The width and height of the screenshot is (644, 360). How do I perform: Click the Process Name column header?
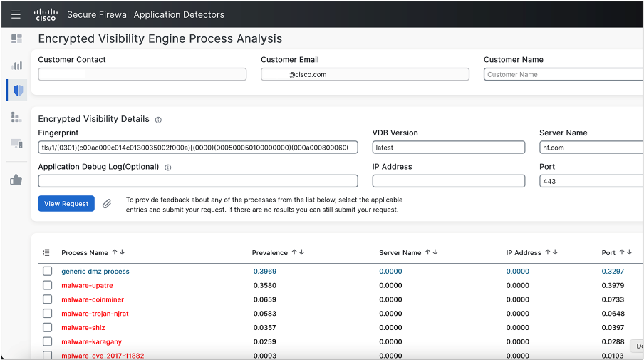click(x=85, y=253)
